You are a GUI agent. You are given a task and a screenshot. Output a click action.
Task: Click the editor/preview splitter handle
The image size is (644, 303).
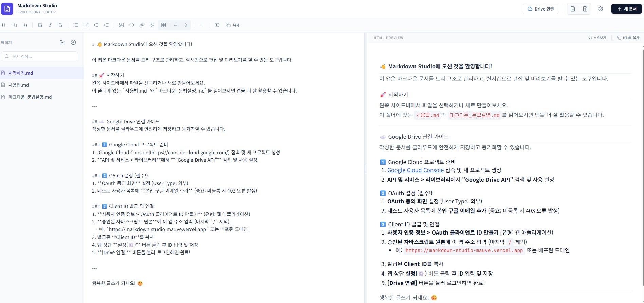click(366, 168)
